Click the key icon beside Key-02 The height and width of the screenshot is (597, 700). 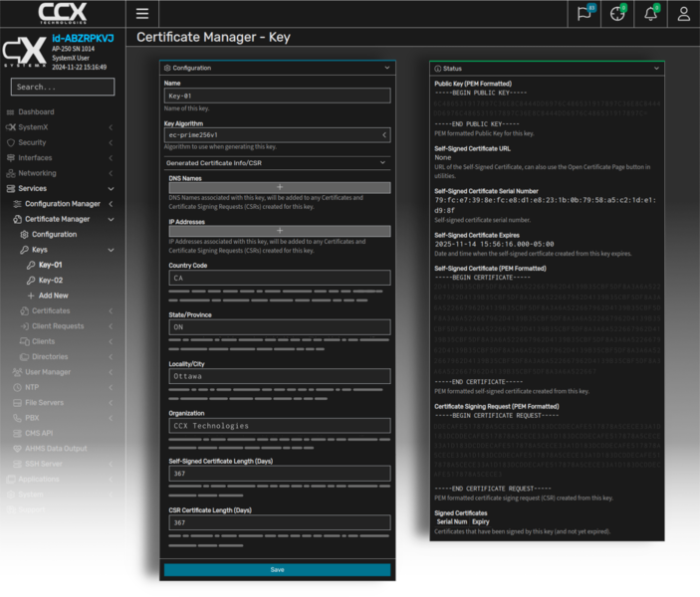coord(31,281)
